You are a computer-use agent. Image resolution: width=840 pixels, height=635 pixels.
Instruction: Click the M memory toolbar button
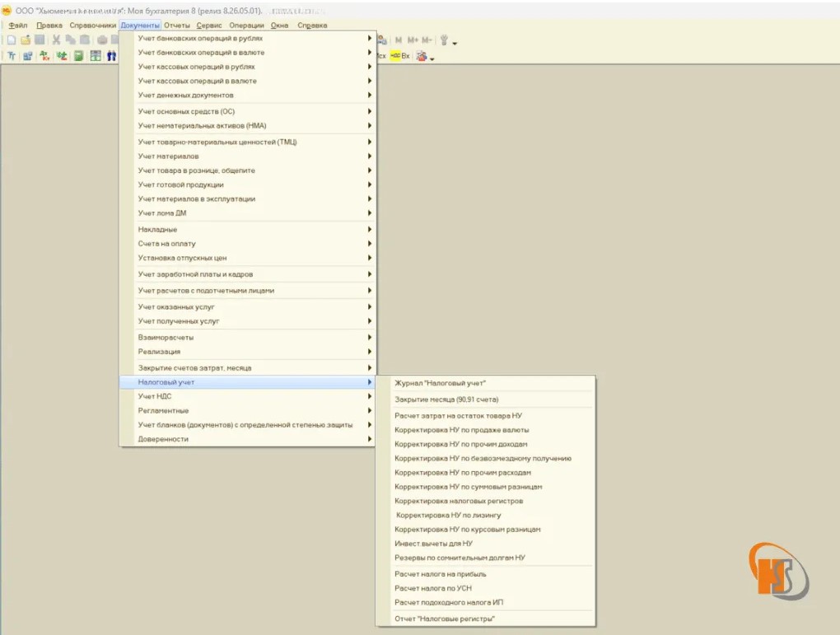click(399, 40)
